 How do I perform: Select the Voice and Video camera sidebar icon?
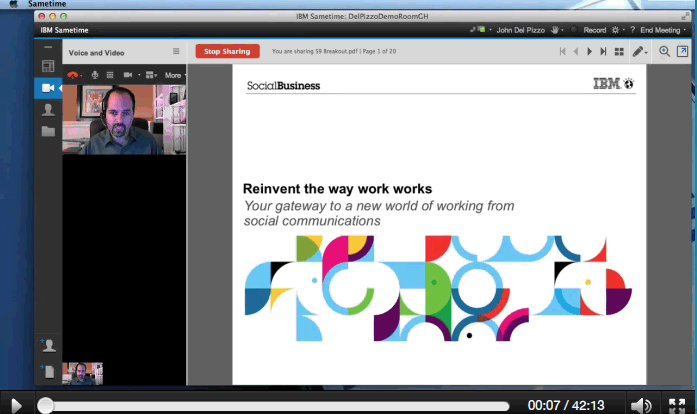coord(48,88)
